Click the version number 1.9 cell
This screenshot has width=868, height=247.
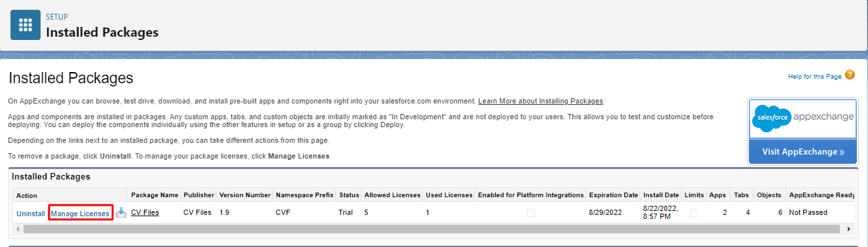tap(224, 212)
